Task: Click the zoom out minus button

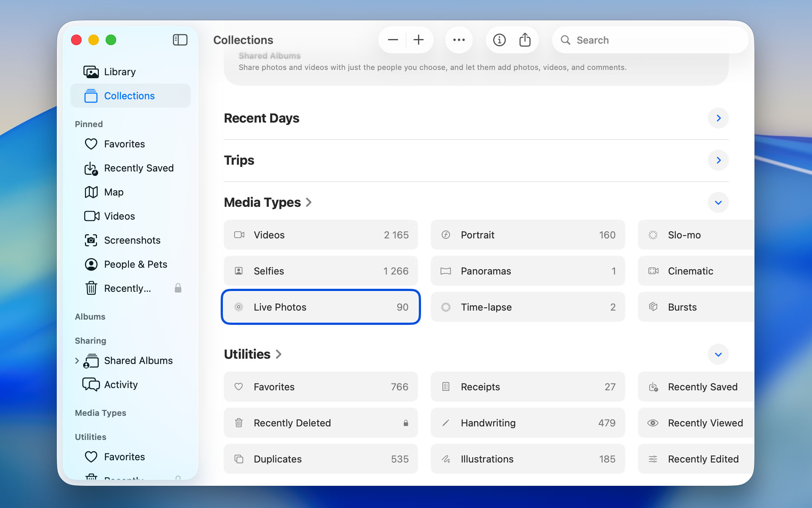Action: [x=393, y=40]
